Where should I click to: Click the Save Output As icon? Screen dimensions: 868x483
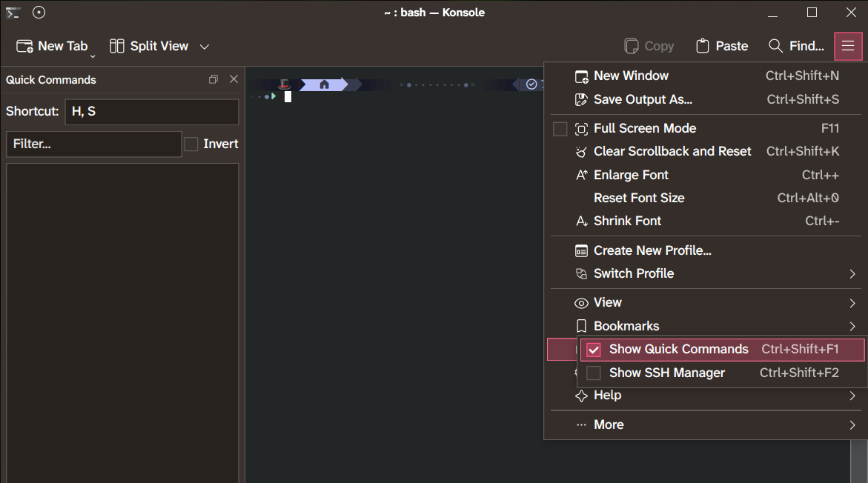pos(581,99)
